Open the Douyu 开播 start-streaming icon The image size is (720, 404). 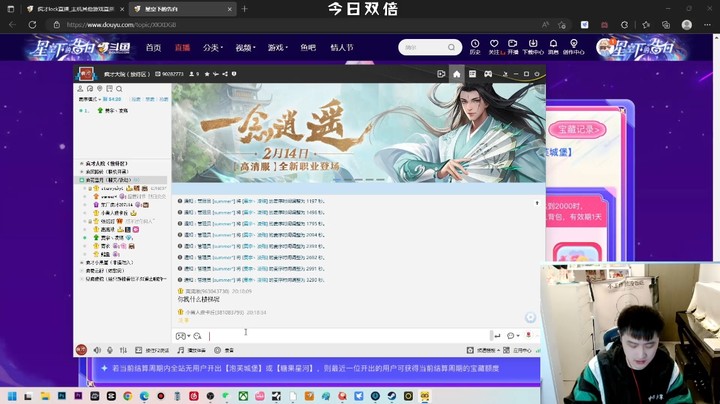[x=512, y=46]
